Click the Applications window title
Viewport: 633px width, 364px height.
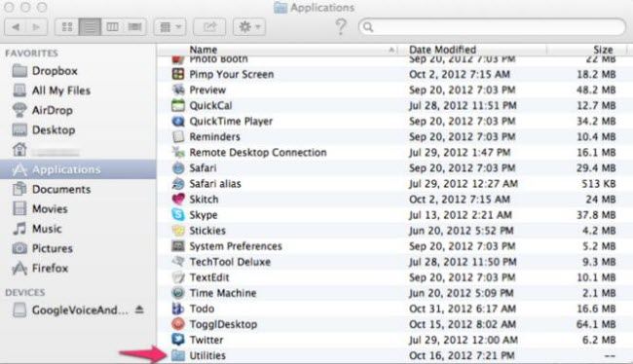coord(322,8)
